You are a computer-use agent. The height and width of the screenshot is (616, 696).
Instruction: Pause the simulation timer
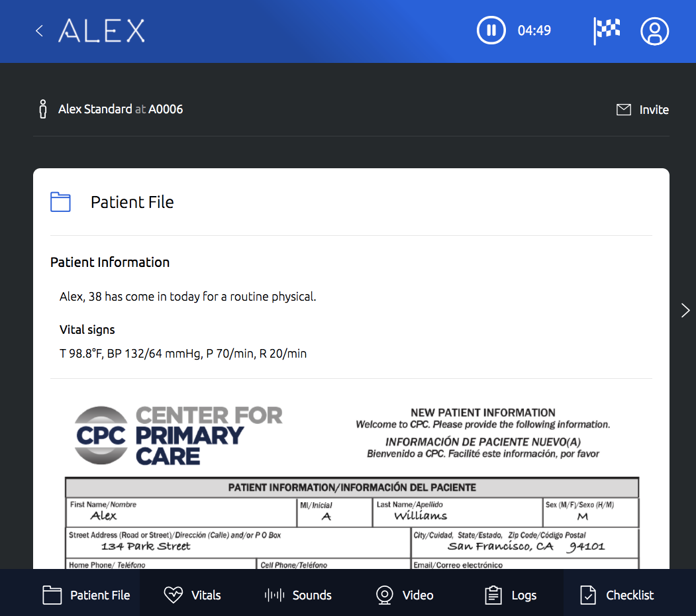tap(491, 30)
